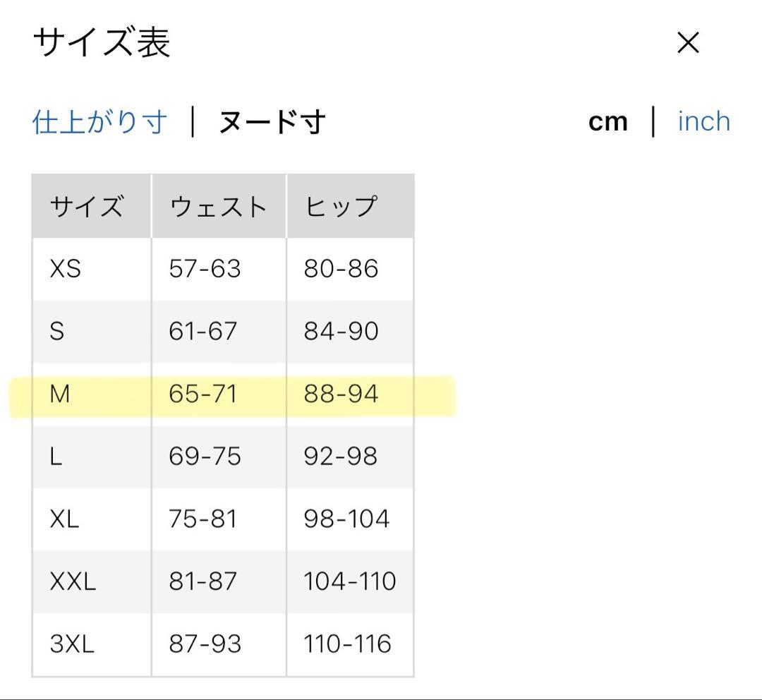Select the ヌード寸 tab
This screenshot has height=700, width=762.
point(272,121)
